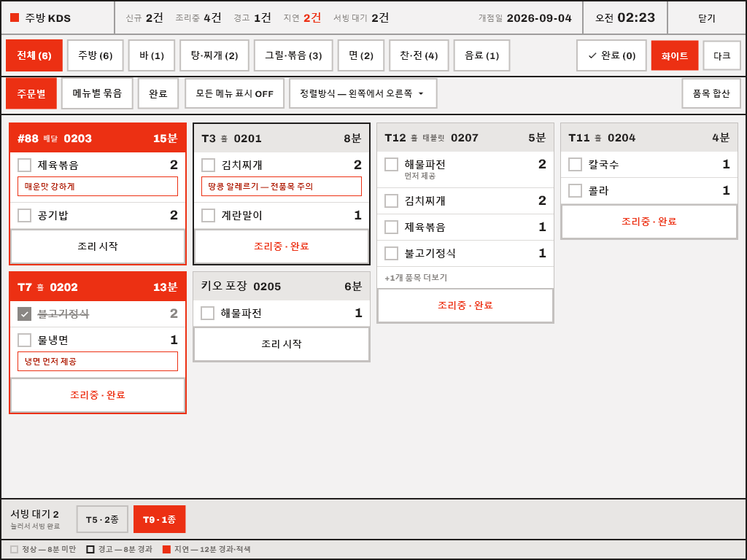The width and height of the screenshot is (747, 560).
Task: Switch to the 주방 (6) tab
Action: point(96,55)
